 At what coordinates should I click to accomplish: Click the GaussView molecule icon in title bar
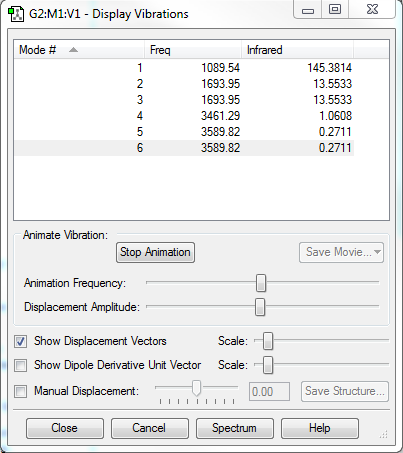coord(16,14)
